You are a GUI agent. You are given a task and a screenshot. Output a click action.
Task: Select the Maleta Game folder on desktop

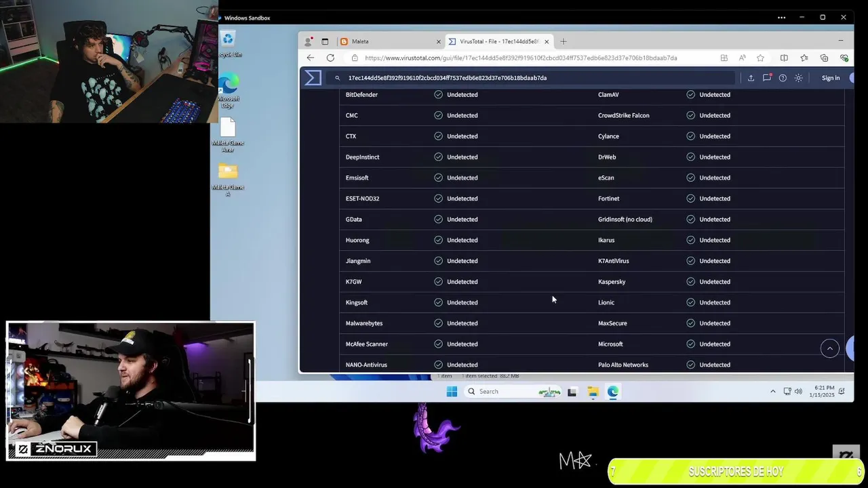coord(228,180)
